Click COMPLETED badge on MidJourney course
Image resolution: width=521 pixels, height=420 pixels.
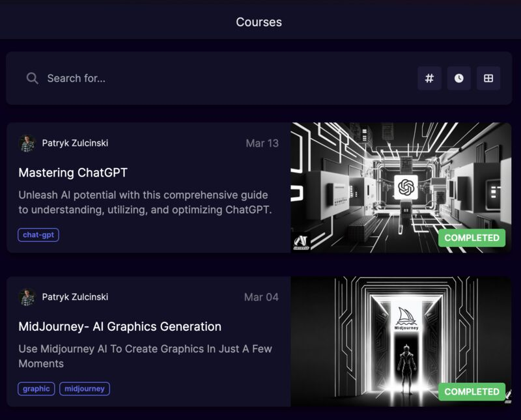click(472, 392)
